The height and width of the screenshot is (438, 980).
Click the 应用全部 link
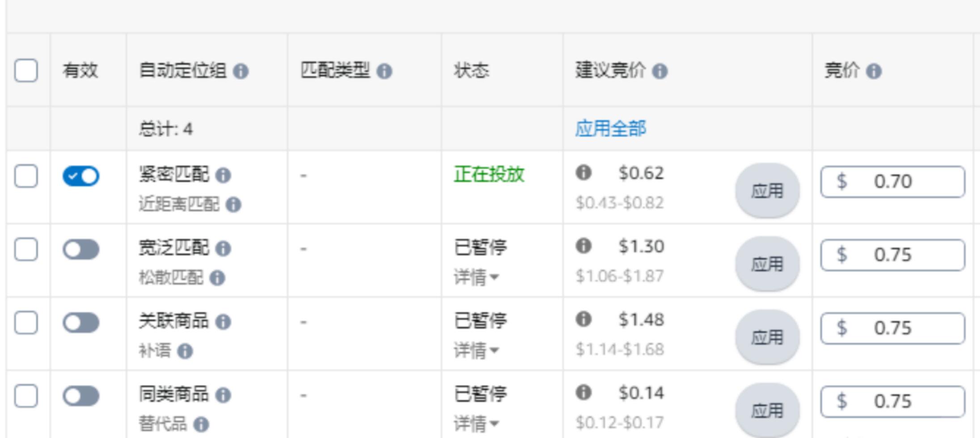[610, 129]
